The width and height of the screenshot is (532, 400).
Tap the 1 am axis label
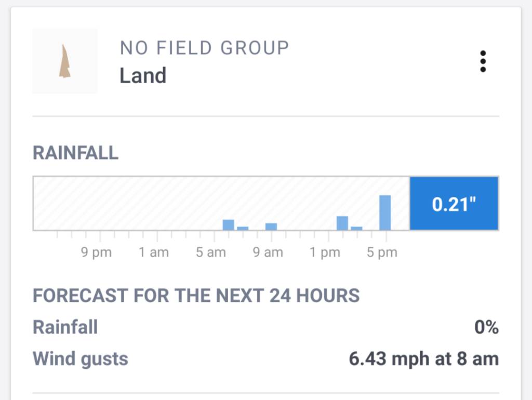[154, 252]
